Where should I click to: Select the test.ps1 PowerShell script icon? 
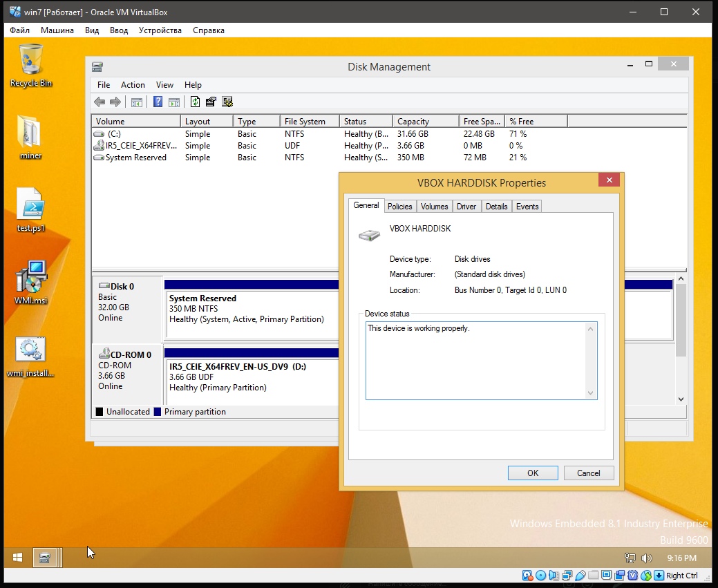coord(30,210)
